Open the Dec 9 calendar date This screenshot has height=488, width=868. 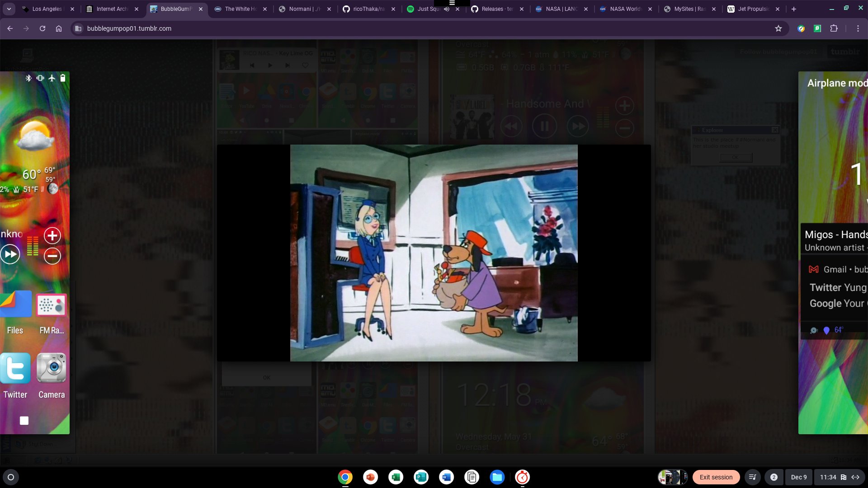[x=799, y=477]
